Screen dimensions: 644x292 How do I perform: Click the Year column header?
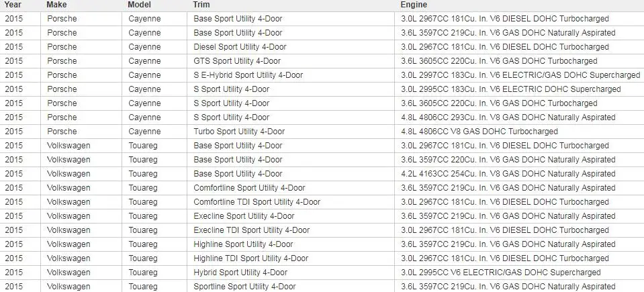pyautogui.click(x=13, y=5)
